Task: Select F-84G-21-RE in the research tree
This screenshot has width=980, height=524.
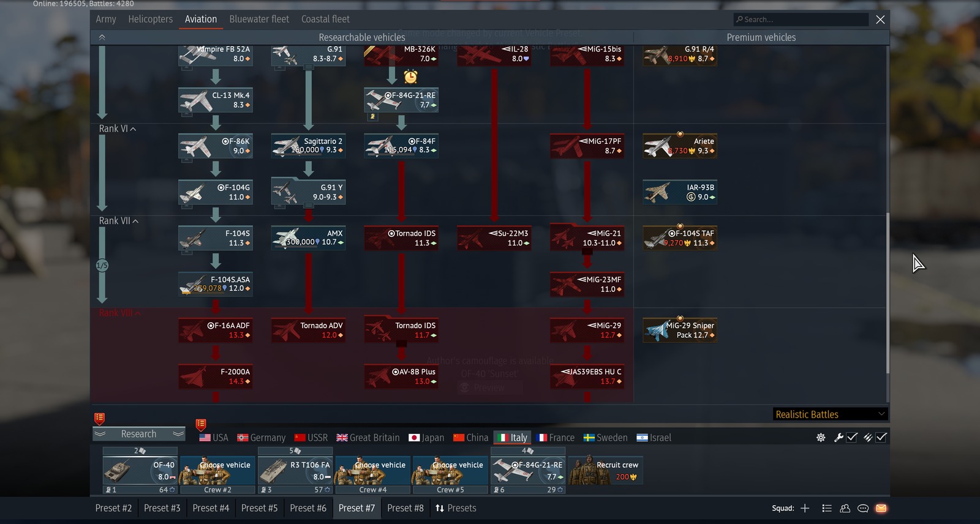Action: point(401,100)
